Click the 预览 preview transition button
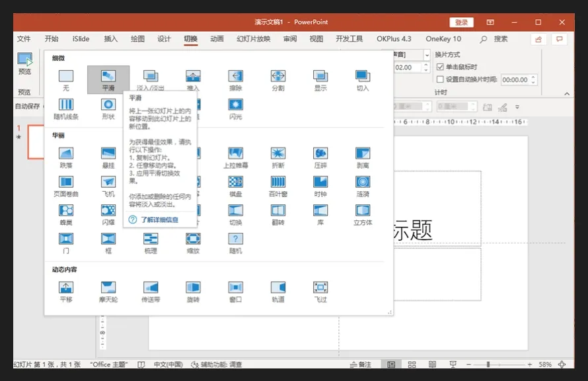Viewport: 588px width, 381px height. (24, 63)
